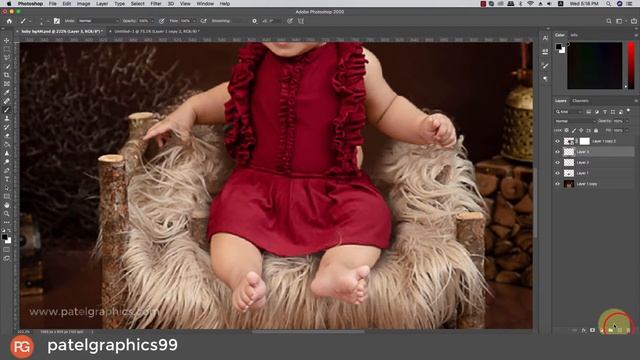Select the Horizontal Type tool
This screenshot has height=360, width=640.
point(7,179)
